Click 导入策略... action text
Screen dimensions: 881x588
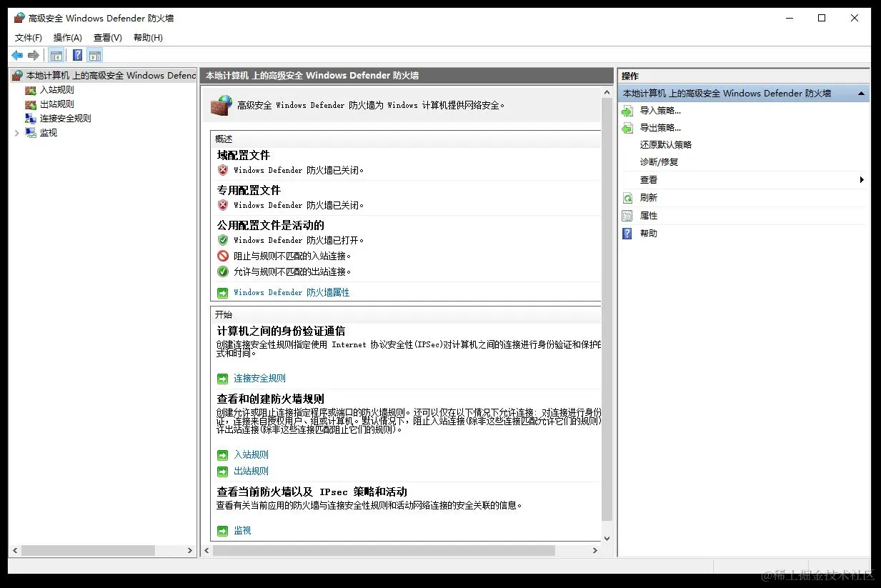[661, 111]
